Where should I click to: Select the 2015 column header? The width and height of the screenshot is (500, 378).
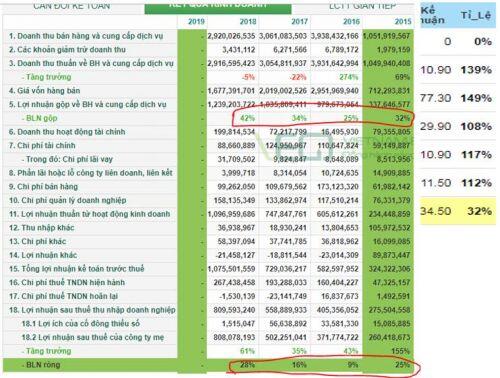[403, 22]
